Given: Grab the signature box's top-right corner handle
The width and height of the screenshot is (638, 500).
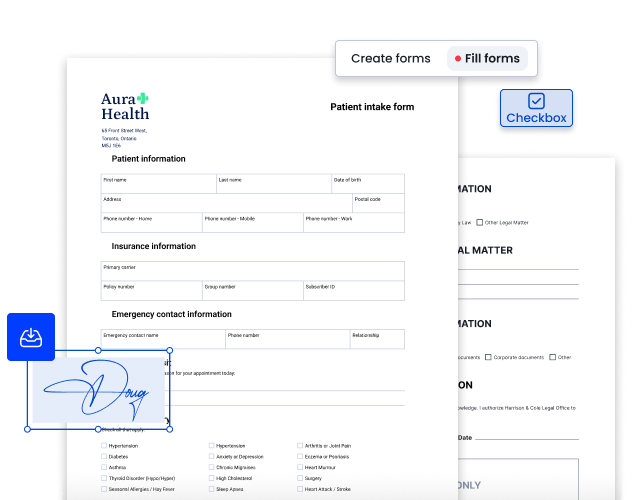Looking at the screenshot, I should pos(170,350).
